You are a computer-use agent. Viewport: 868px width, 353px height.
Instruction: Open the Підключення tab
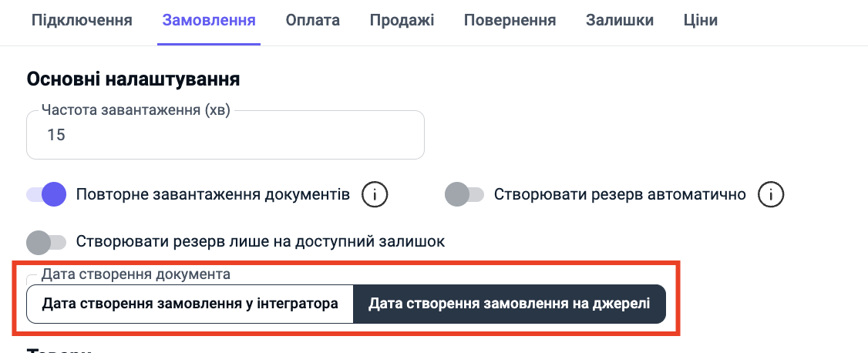pos(82,21)
